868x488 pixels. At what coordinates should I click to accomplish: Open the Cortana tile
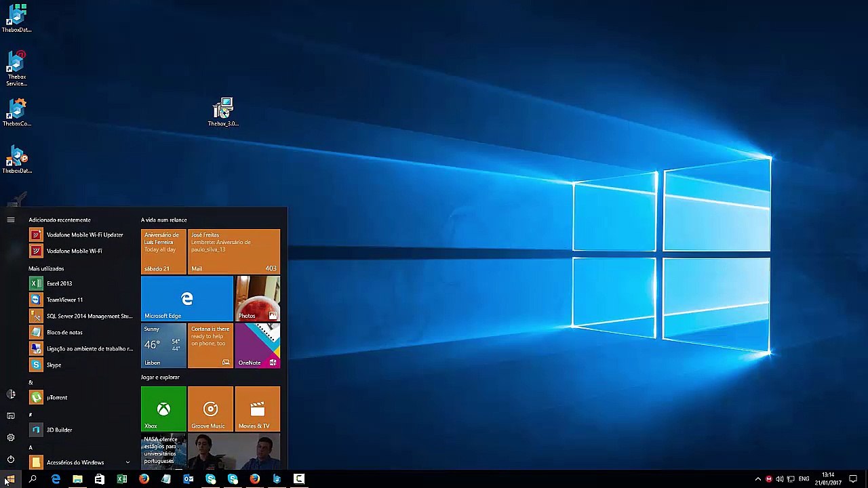pyautogui.click(x=210, y=345)
